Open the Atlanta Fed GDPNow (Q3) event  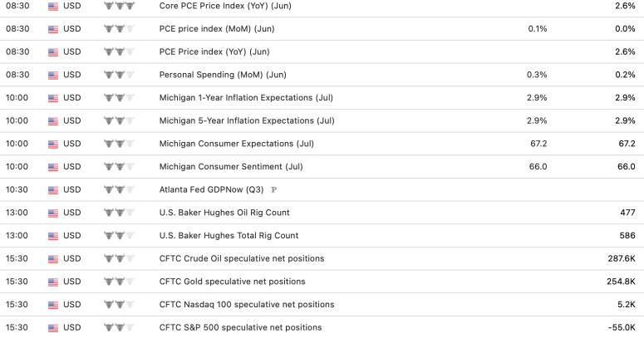pyautogui.click(x=211, y=189)
